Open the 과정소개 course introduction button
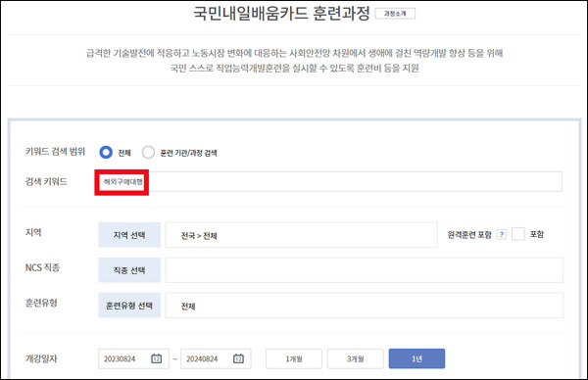This screenshot has height=380, width=588. pos(395,14)
